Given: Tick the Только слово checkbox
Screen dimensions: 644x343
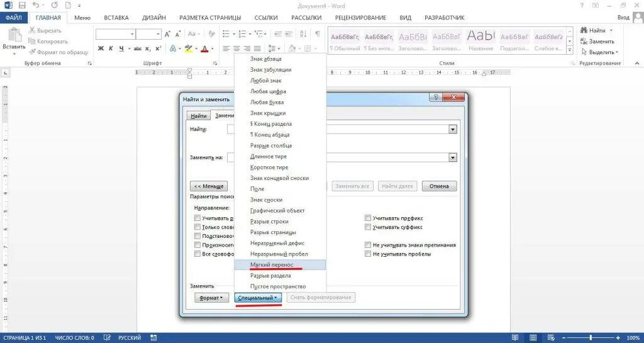Looking at the screenshot, I should (x=197, y=227).
